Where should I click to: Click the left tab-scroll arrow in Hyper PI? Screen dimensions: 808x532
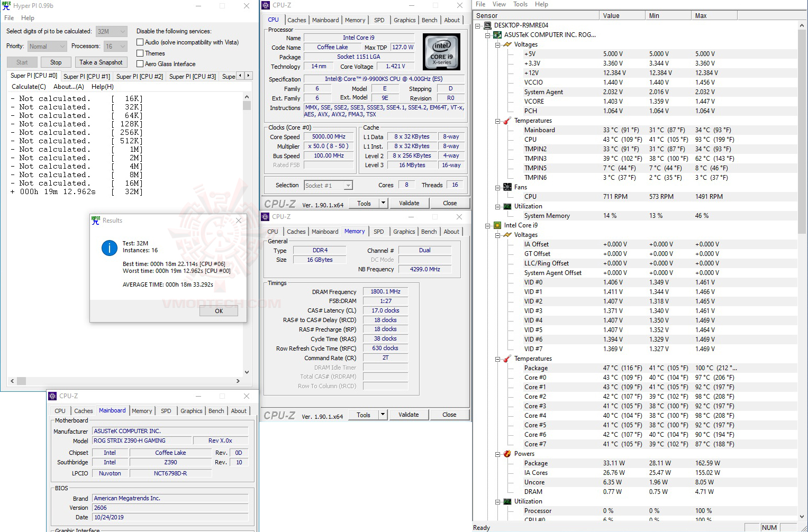pos(240,76)
